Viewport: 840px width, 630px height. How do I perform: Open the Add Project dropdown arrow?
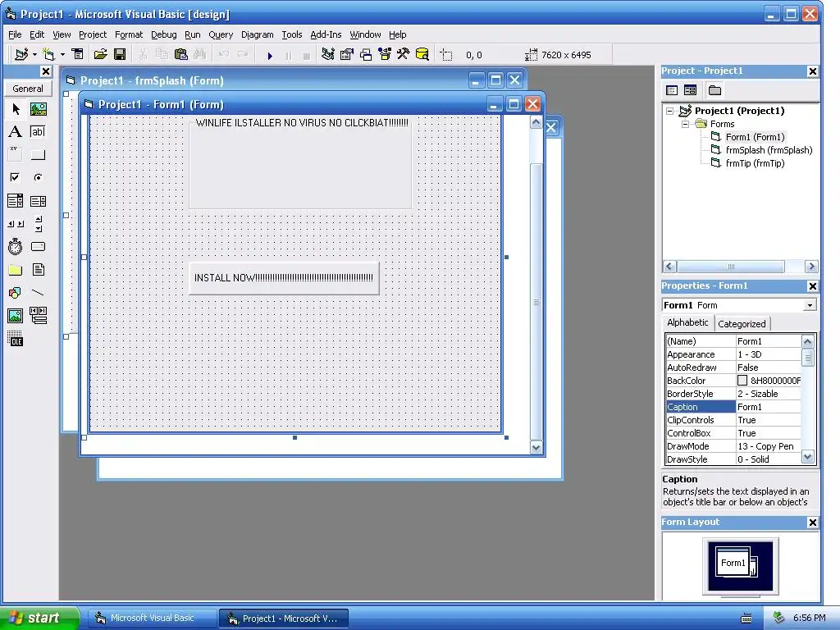click(x=34, y=55)
